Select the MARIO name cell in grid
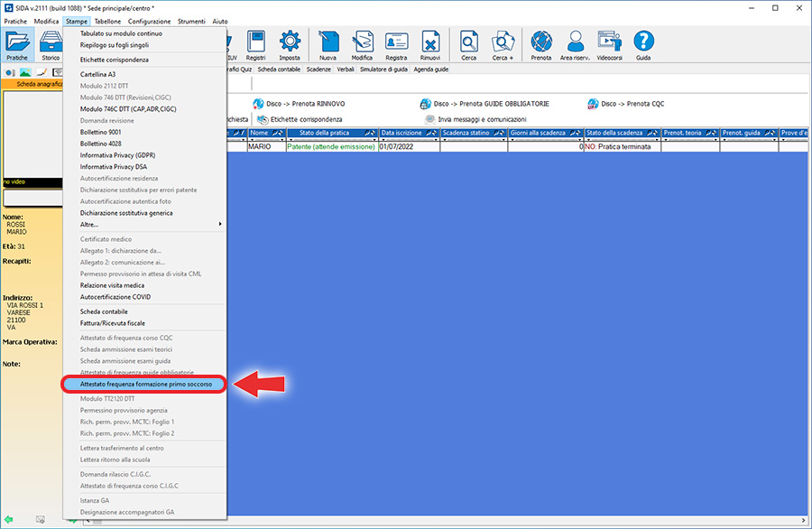This screenshot has height=529, width=812. (260, 146)
